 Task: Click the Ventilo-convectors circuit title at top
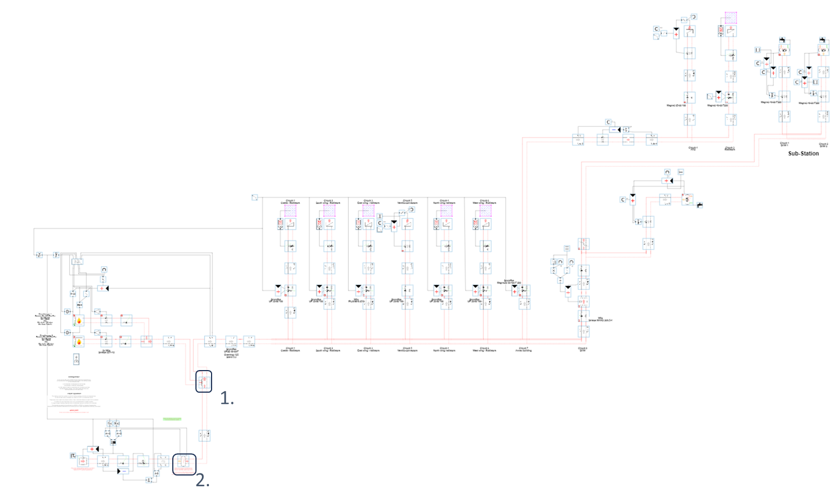coord(408,202)
